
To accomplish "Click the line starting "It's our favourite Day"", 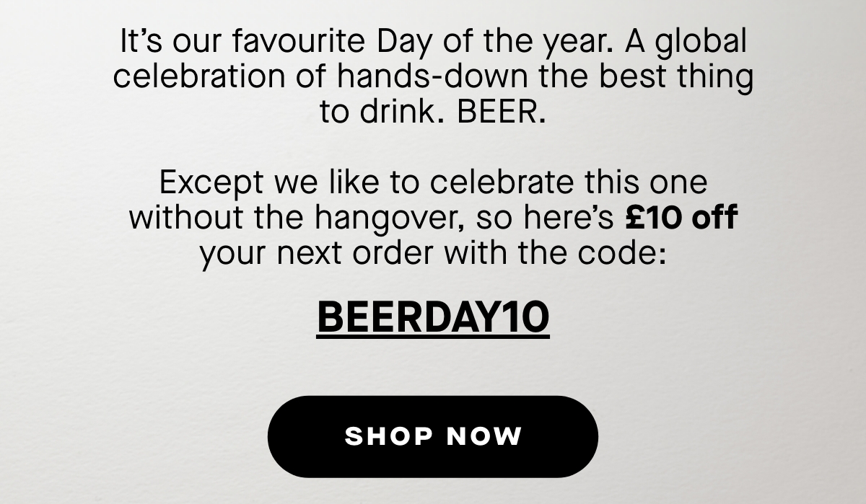I will click(433, 42).
